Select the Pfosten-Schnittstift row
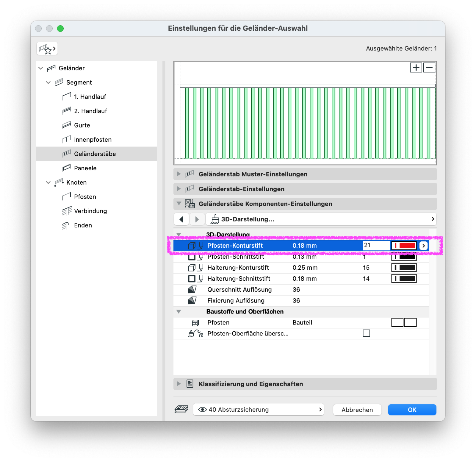The height and width of the screenshot is (462, 476). pos(301,257)
